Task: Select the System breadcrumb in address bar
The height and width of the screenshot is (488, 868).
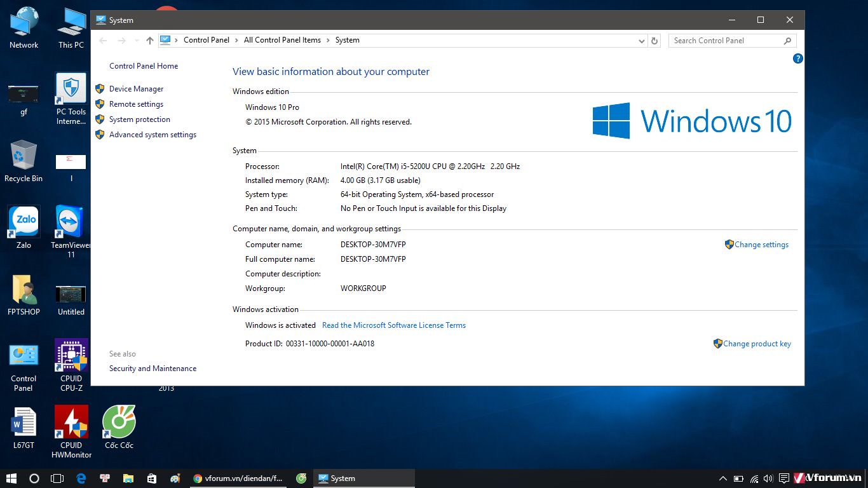Action: [x=347, y=40]
